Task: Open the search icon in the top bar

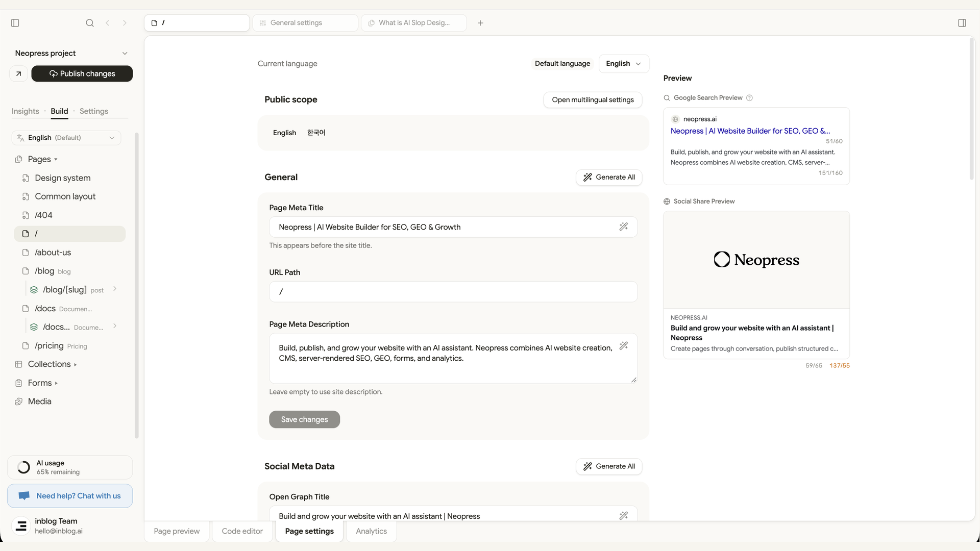Action: tap(90, 23)
